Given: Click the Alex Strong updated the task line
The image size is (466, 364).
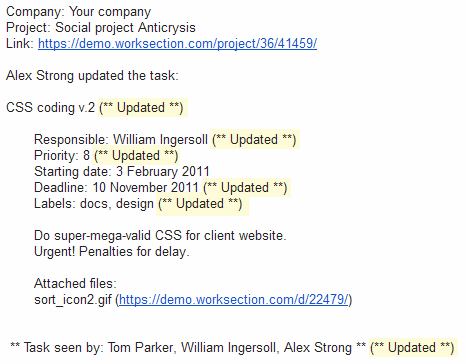Looking at the screenshot, I should pos(92,76).
